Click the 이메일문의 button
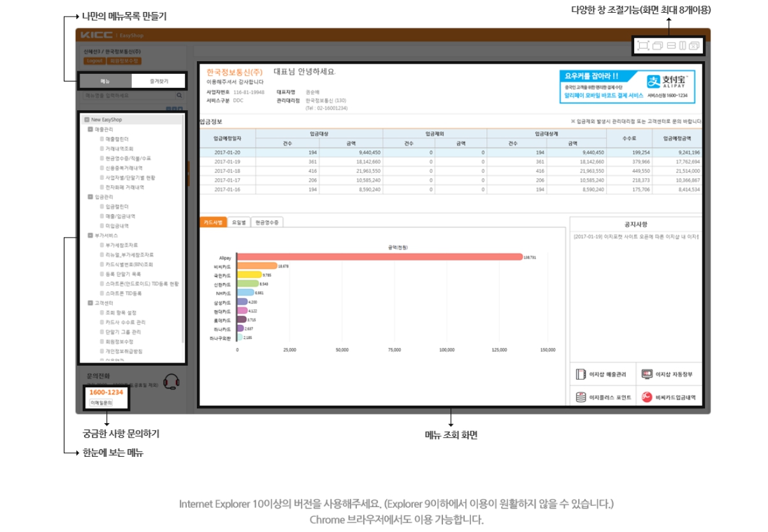The width and height of the screenshot is (768, 532). (101, 403)
